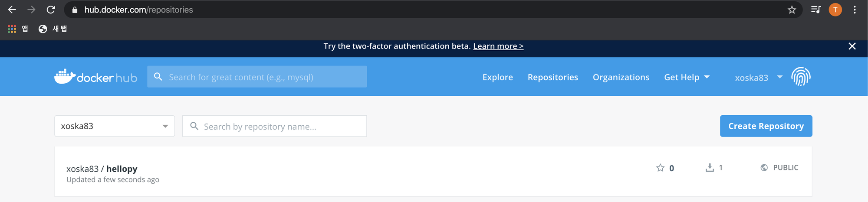The width and height of the screenshot is (868, 202).
Task: Click the download icon on hellopy row
Action: [710, 167]
